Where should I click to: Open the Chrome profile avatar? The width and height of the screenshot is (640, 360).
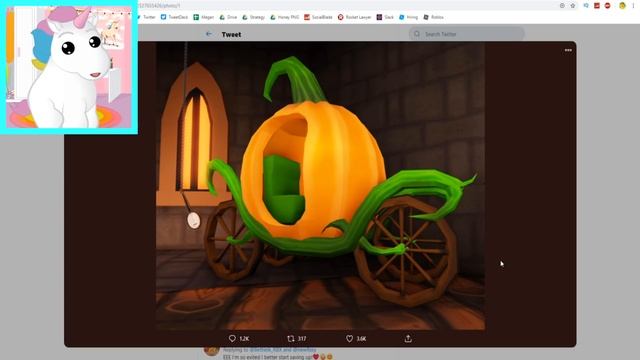(622, 6)
